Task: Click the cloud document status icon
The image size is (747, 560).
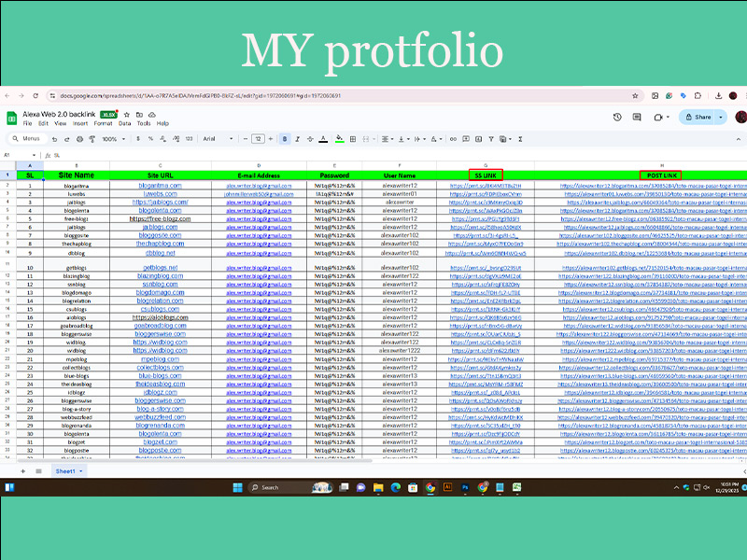Action: click(x=152, y=114)
